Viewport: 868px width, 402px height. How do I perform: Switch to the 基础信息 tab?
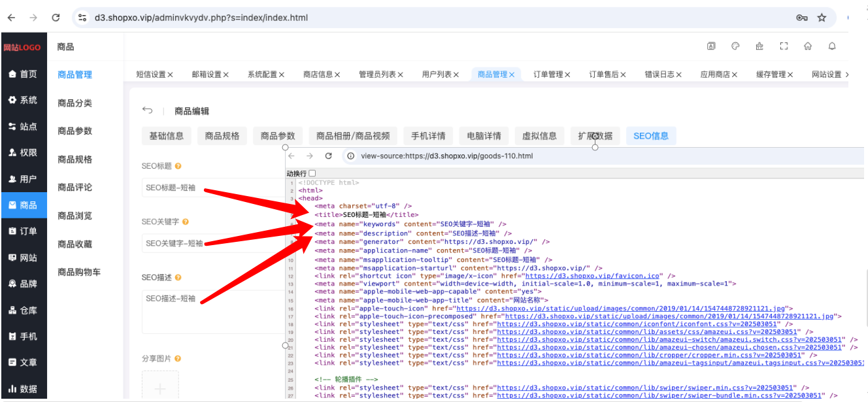pos(167,136)
